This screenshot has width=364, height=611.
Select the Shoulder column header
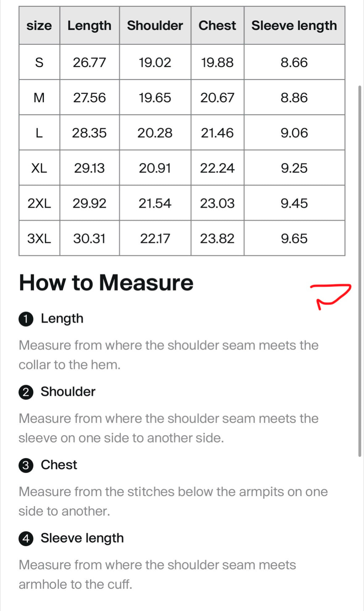coord(155,26)
